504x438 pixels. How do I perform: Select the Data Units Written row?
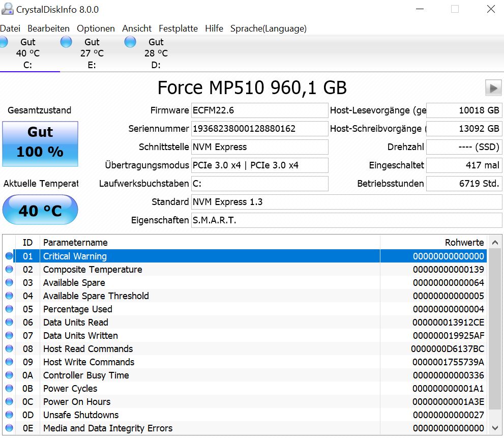pyautogui.click(x=245, y=335)
